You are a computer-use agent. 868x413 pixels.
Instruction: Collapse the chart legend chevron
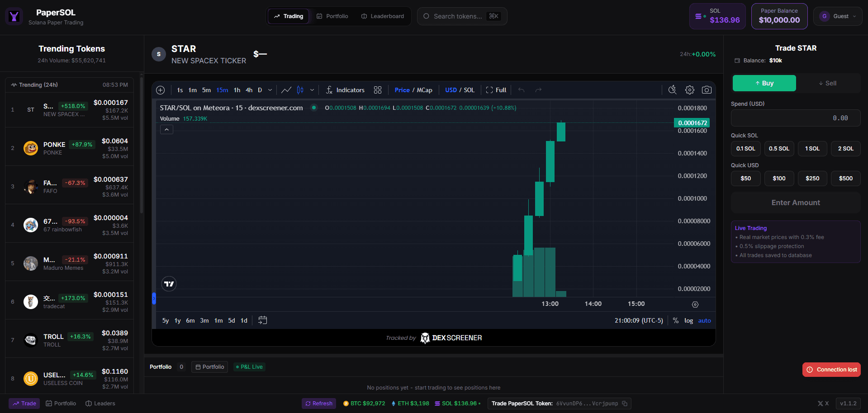pos(166,130)
